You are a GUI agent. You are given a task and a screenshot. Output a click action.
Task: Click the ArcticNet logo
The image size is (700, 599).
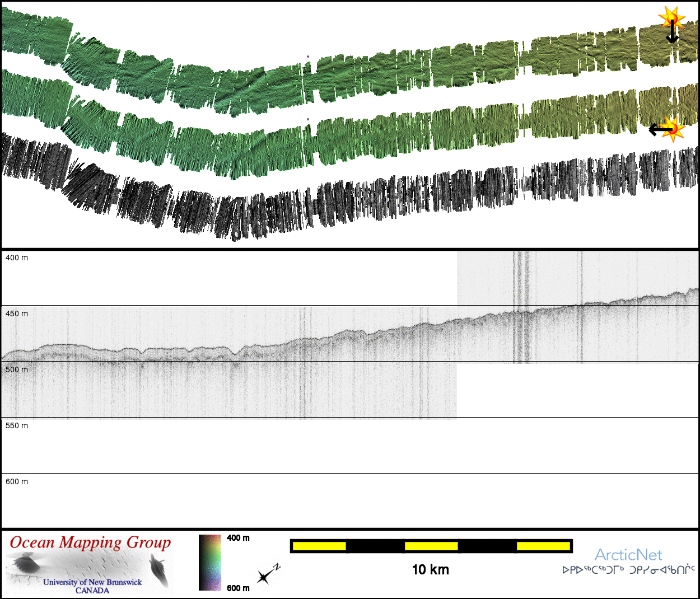[x=628, y=555]
